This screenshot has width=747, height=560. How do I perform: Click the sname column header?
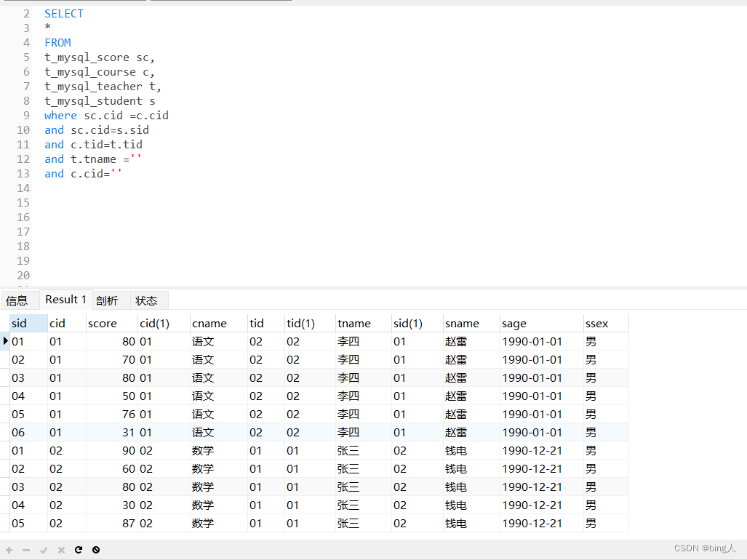click(x=460, y=323)
